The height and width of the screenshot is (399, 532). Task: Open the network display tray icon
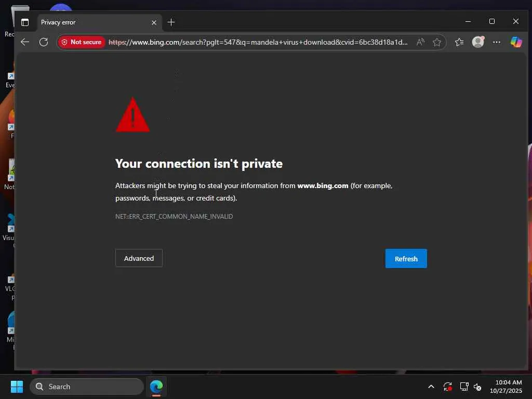pos(464,387)
